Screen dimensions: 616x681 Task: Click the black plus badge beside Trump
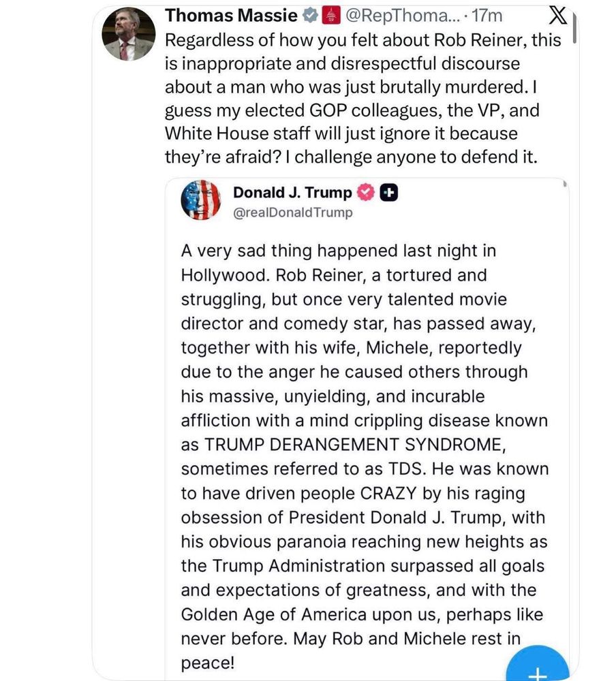tap(388, 193)
